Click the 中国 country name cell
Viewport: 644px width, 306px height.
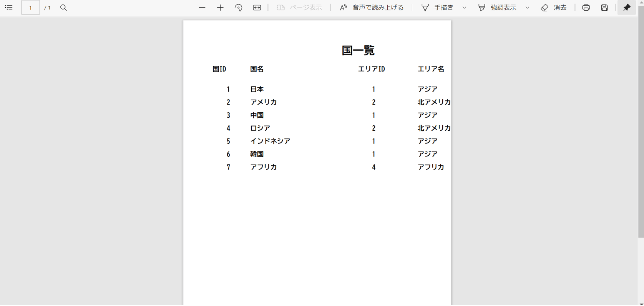(x=257, y=115)
